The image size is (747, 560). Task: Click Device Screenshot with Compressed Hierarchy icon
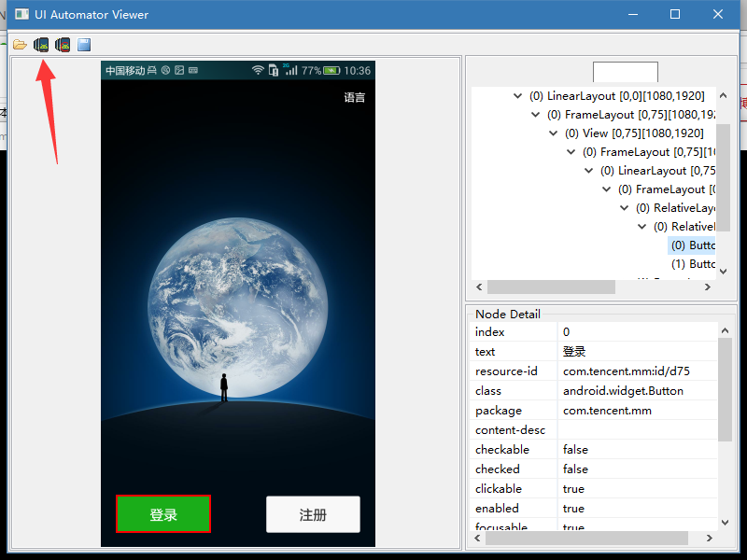pyautogui.click(x=63, y=45)
